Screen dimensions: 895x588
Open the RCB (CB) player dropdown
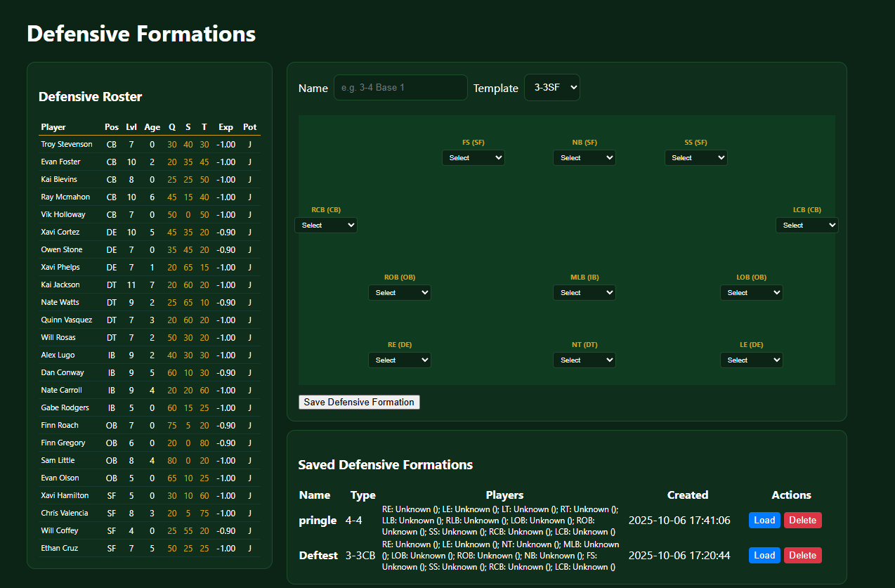tap(325, 226)
